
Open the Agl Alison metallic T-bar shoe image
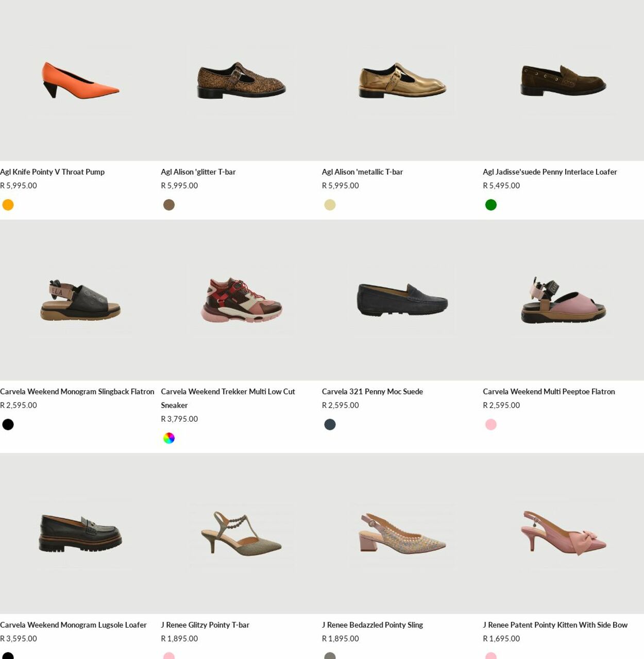(x=402, y=80)
